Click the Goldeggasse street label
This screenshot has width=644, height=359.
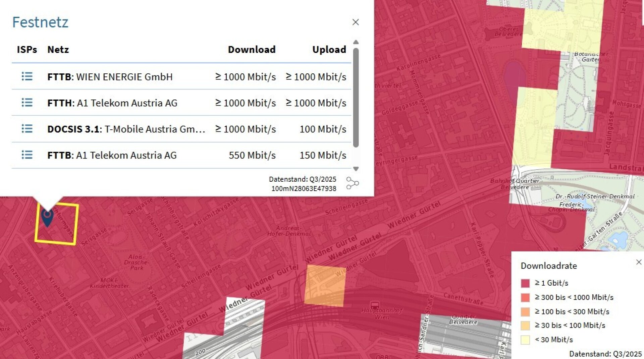[x=400, y=108]
